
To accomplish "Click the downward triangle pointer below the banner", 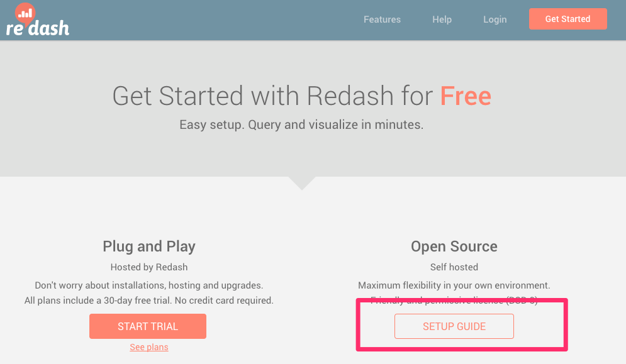I will coord(302,183).
